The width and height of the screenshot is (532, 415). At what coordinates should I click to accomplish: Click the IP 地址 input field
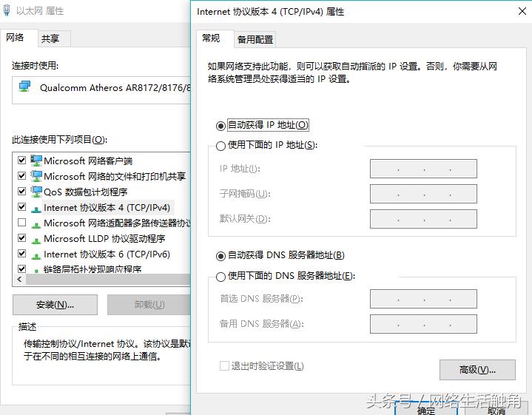pos(423,169)
